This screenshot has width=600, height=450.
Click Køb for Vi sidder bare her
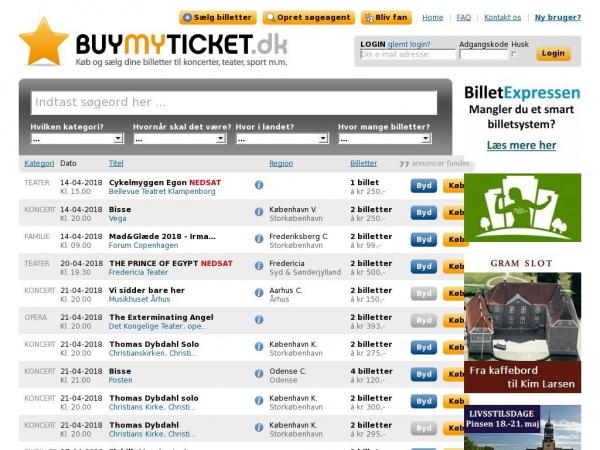(x=454, y=293)
